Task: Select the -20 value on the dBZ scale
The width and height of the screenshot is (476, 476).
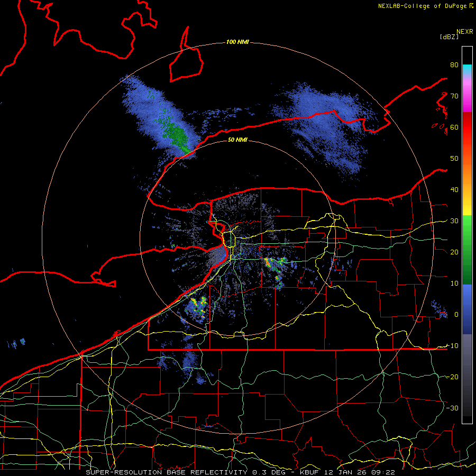Action: (453, 377)
